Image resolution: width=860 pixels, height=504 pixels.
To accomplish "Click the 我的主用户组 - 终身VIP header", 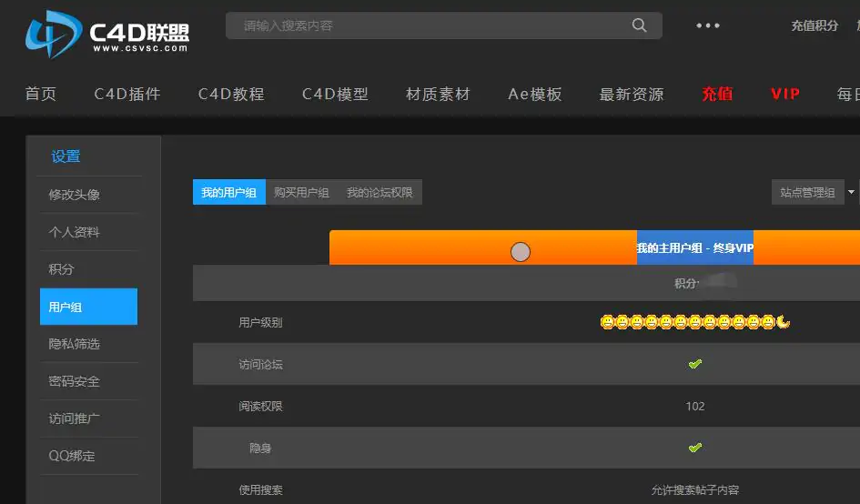I will [x=695, y=247].
